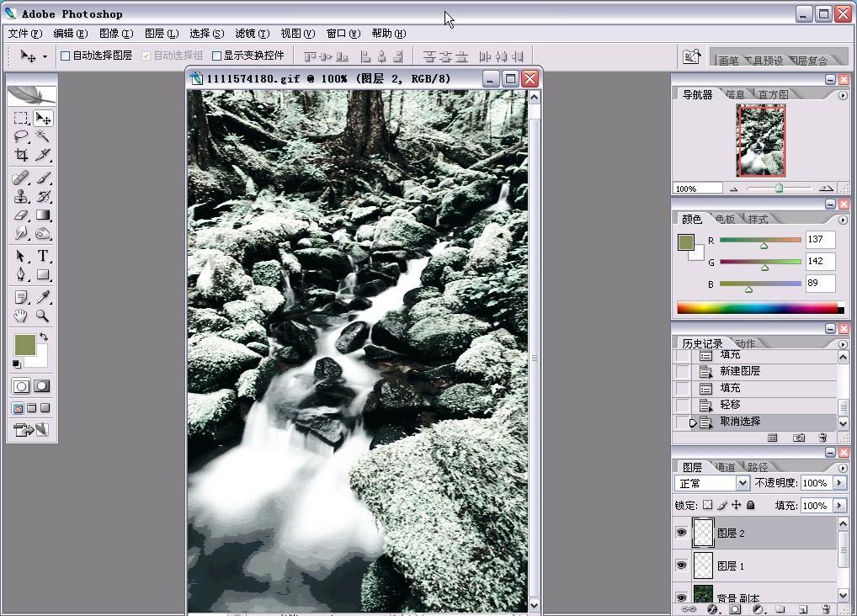Swap foreground and background colors
Screen dimensions: 857x616
pyautogui.click(x=44, y=337)
